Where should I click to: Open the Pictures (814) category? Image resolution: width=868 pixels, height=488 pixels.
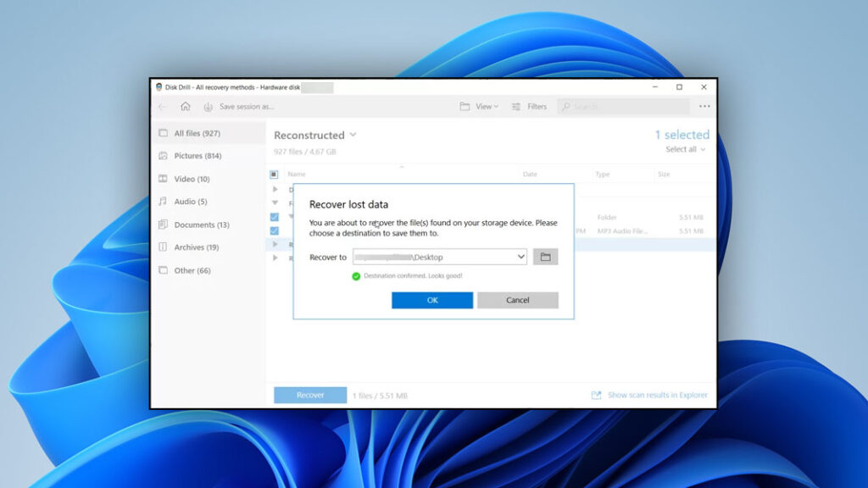click(193, 156)
